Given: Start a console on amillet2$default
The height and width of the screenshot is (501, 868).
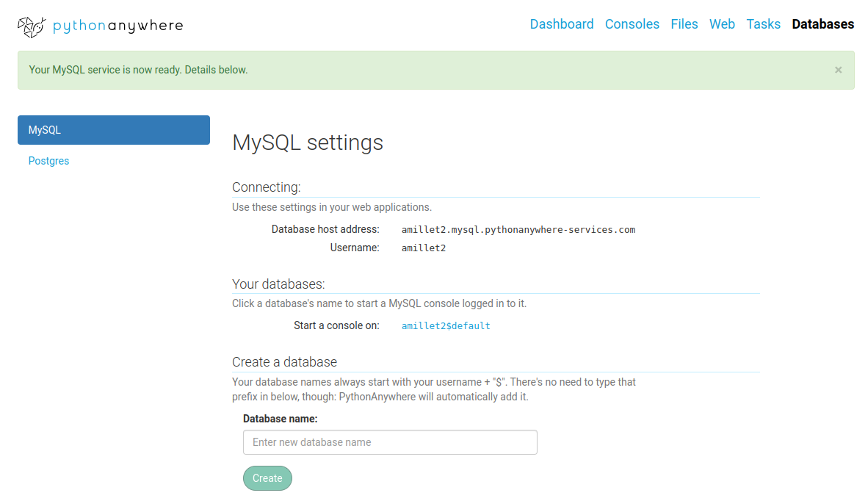Looking at the screenshot, I should tap(445, 325).
